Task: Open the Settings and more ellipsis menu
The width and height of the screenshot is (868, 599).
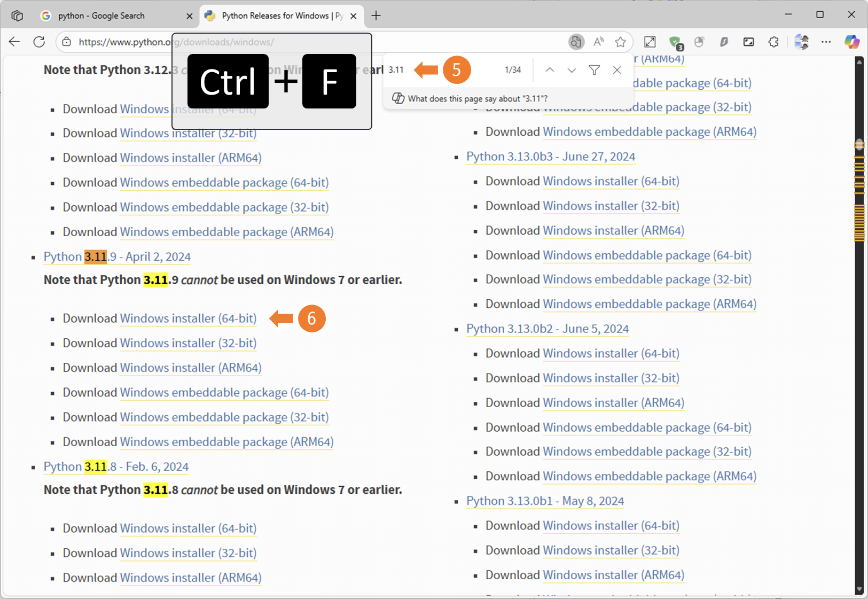Action: pyautogui.click(x=826, y=42)
